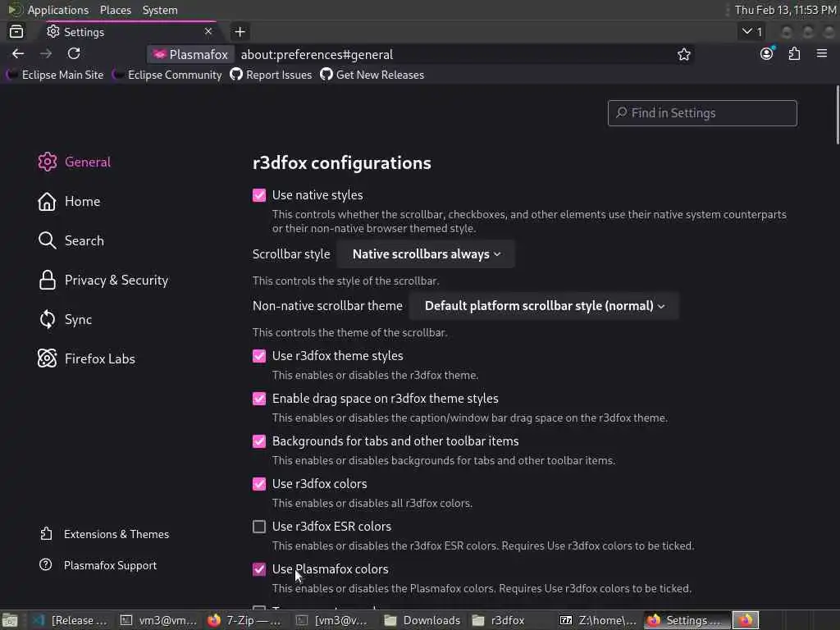Switch to Downloads folder in taskbar
The width and height of the screenshot is (840, 630).
click(x=422, y=620)
